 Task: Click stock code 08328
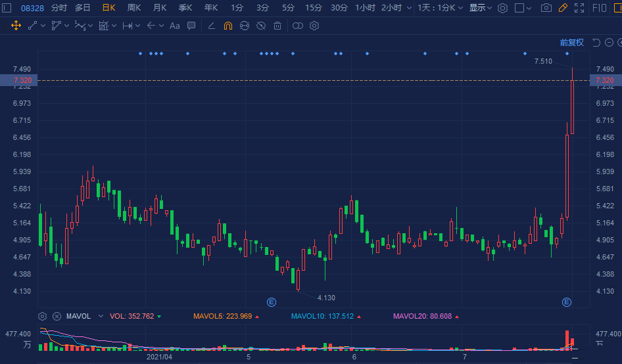[x=32, y=8]
